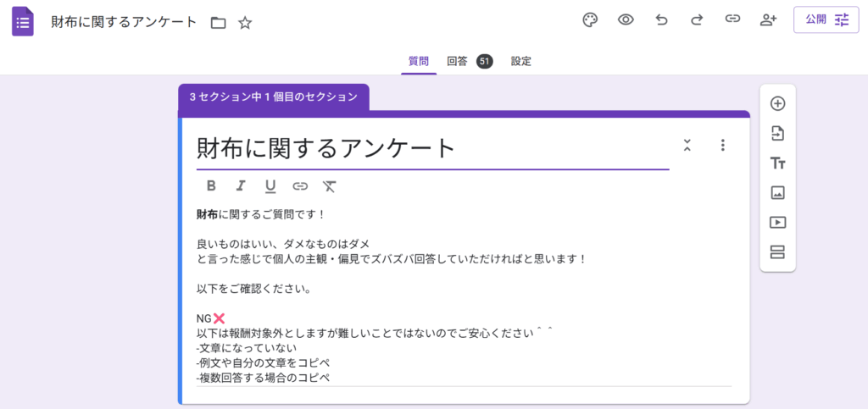Collapse the section with chevron icon
The height and width of the screenshot is (409, 868).
point(687,145)
